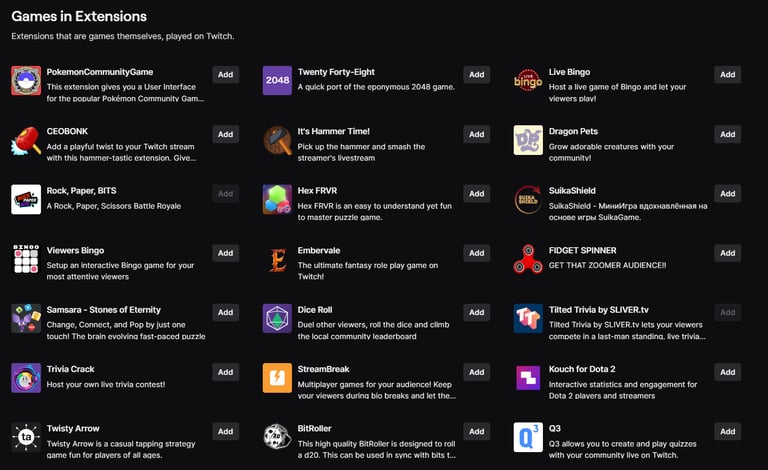Open the Embervale title link
This screenshot has width=768, height=470.
pyautogui.click(x=319, y=250)
